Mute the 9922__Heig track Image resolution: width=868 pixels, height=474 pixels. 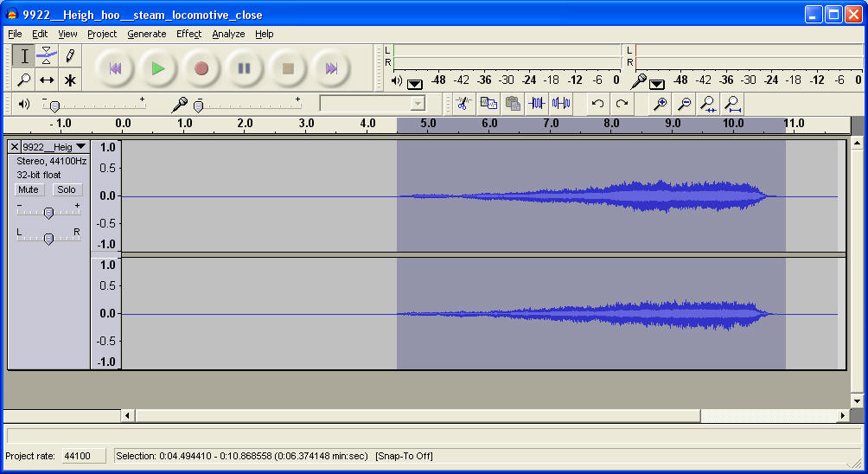coord(29,189)
